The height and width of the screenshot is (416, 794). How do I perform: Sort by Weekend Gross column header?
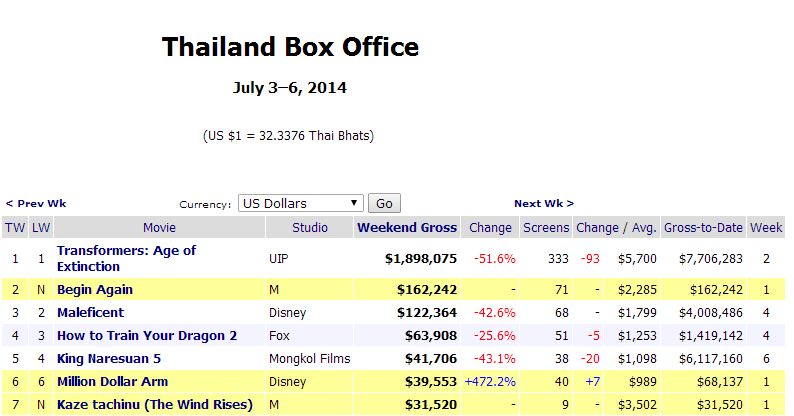tap(407, 227)
